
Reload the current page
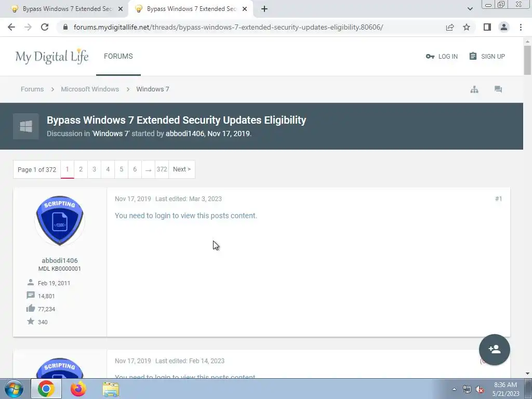45,27
